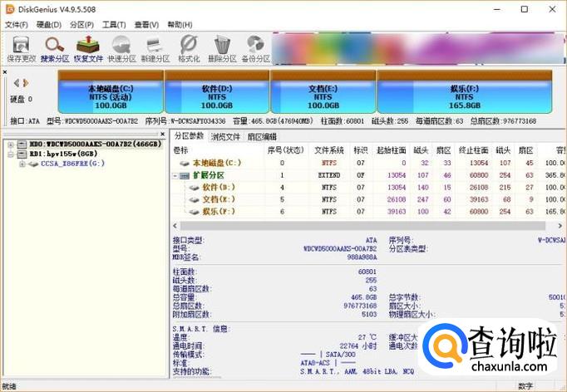Click disk icon of 娱乐(F:) table row
Image resolution: width=567 pixels, height=392 pixels.
coord(195,212)
